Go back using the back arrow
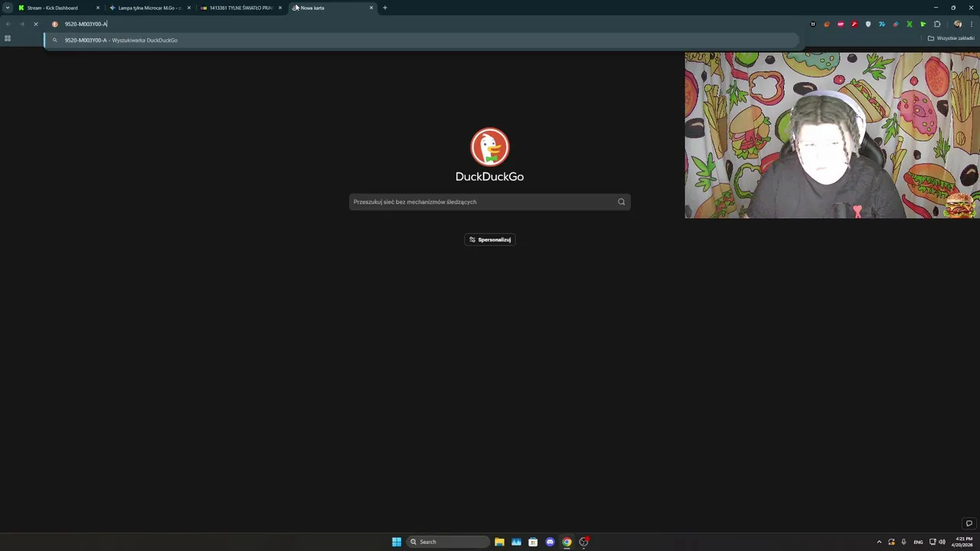 [x=8, y=24]
